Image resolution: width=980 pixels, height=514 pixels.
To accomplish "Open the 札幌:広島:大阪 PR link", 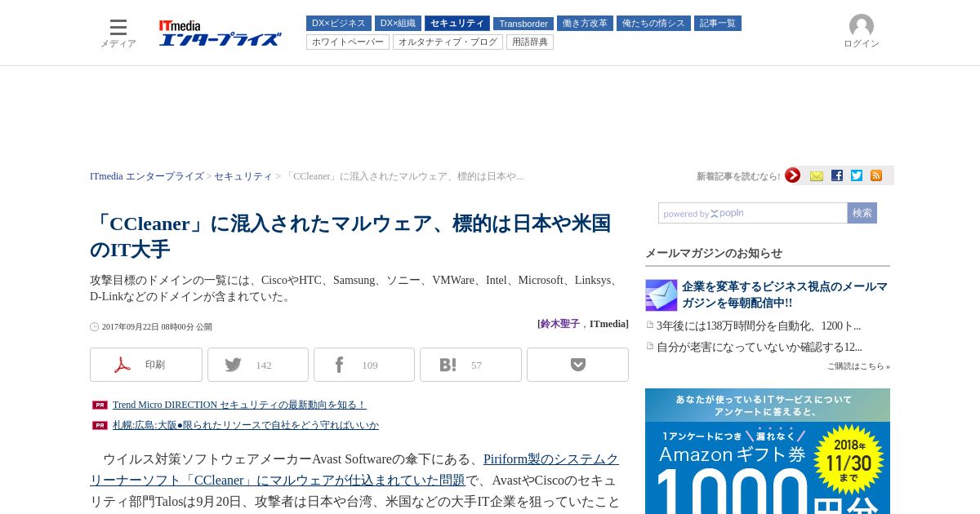I will pyautogui.click(x=246, y=425).
